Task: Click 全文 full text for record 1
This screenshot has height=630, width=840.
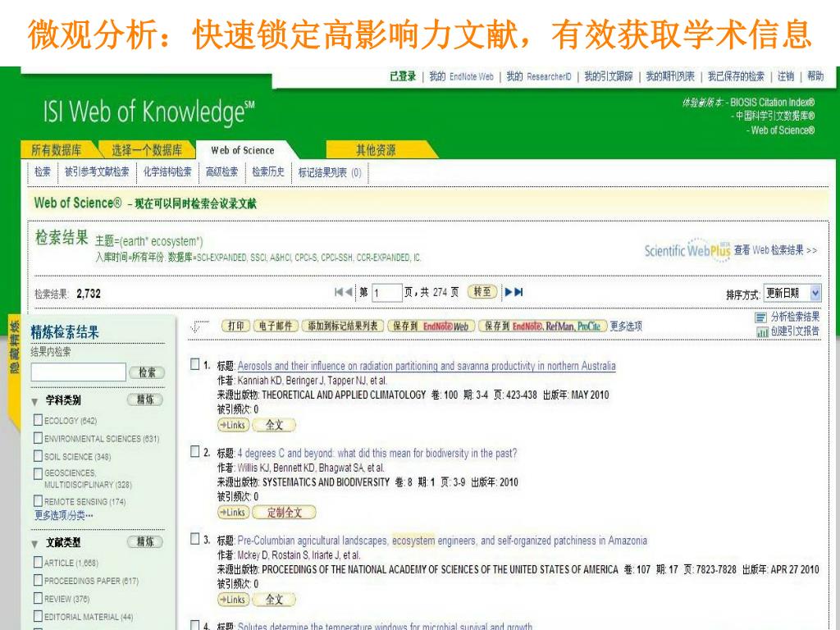Action: [x=274, y=425]
